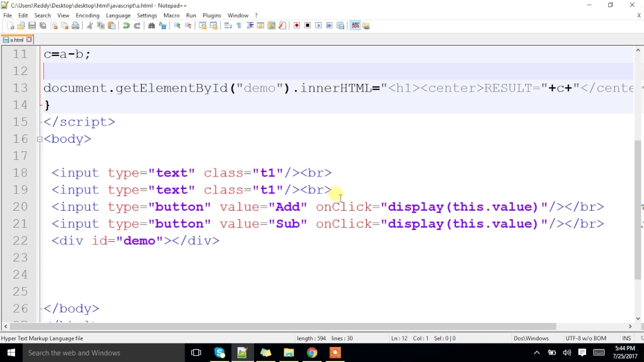
Task: Show hidden tray icons chevron
Action: coord(536,353)
